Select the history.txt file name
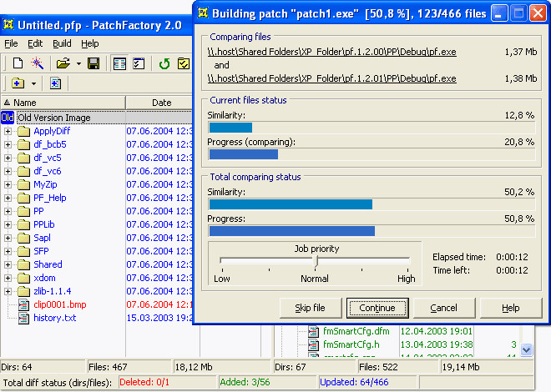 pyautogui.click(x=55, y=318)
